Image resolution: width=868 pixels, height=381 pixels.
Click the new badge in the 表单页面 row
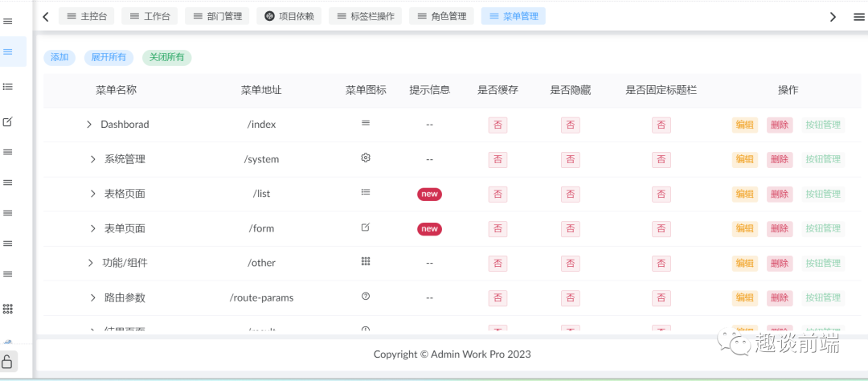point(429,229)
